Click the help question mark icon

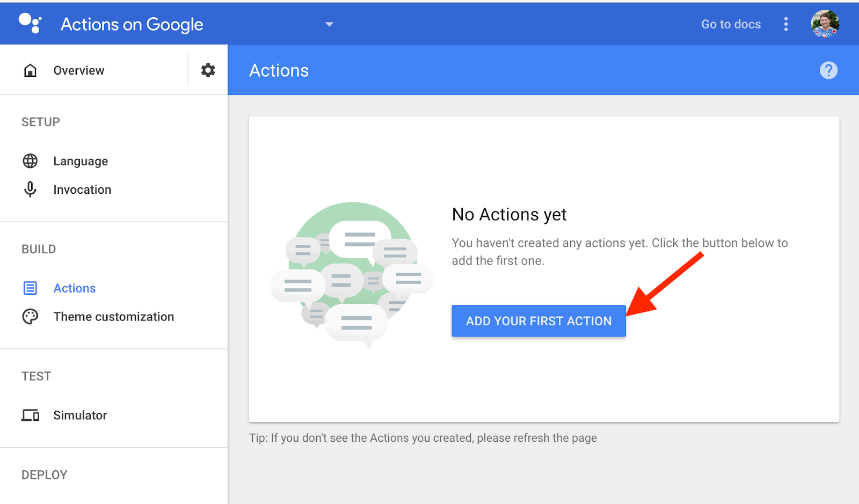coord(828,70)
